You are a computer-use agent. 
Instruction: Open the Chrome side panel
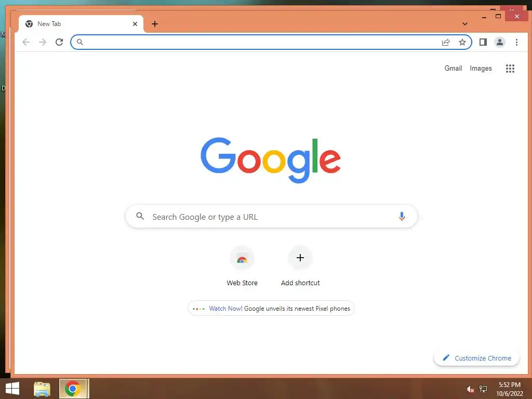(483, 42)
